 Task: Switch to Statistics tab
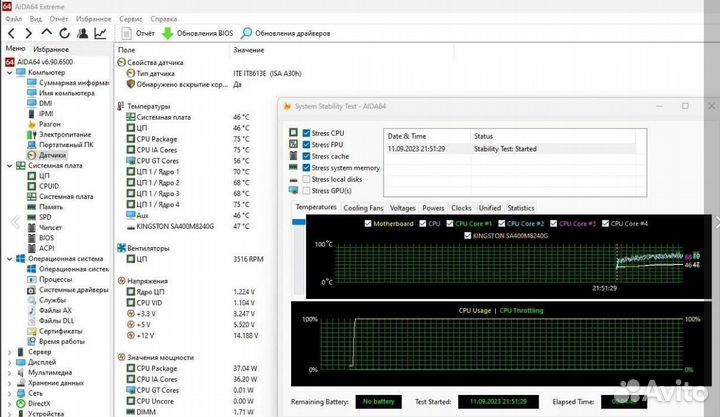click(x=521, y=208)
